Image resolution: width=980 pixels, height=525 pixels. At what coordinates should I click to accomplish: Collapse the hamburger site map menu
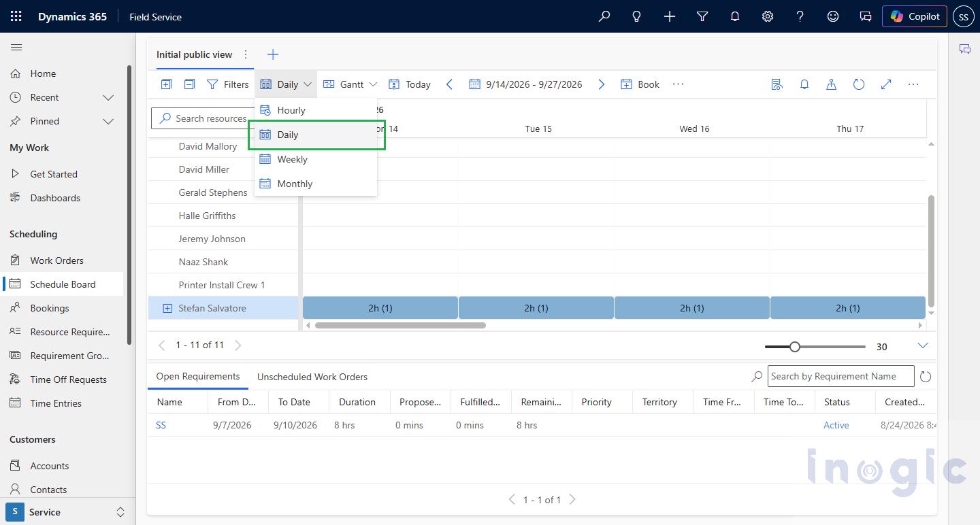pyautogui.click(x=16, y=47)
